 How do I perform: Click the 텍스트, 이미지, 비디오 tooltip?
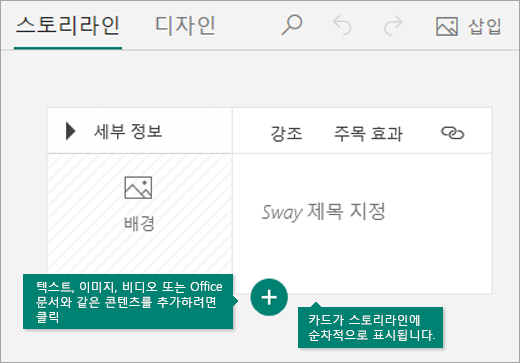click(128, 302)
